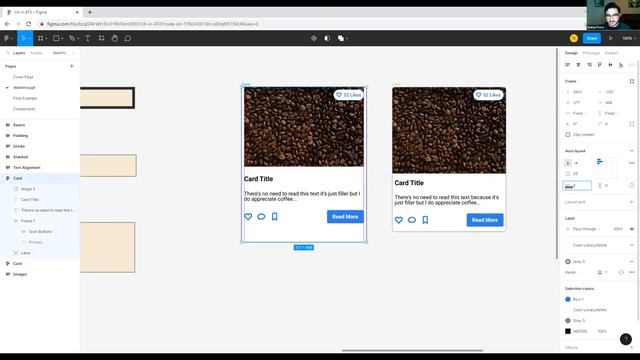The image size is (640, 360).
Task: Add a new page with plus icon
Action: 72,66
